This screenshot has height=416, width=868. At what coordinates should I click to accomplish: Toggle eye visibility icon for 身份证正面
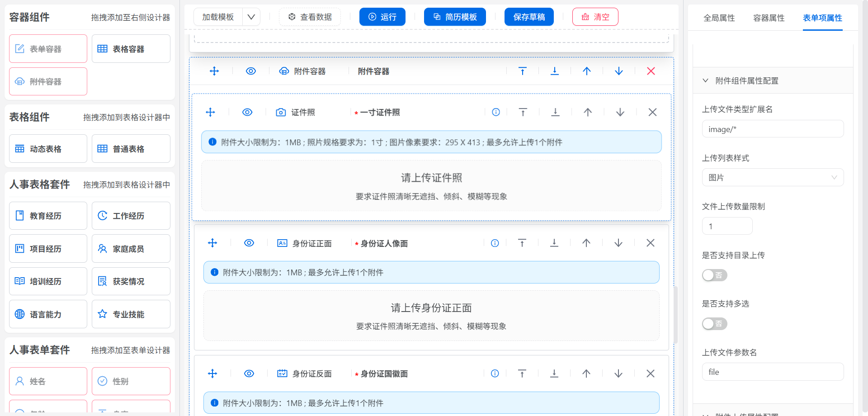249,243
